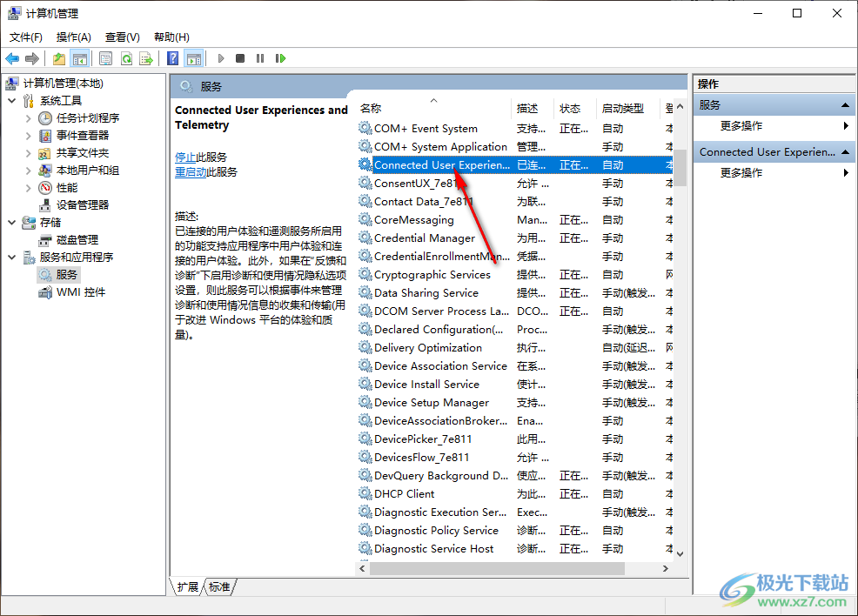Collapse the 存储 tree node
Image resolution: width=858 pixels, height=616 pixels.
point(12,223)
